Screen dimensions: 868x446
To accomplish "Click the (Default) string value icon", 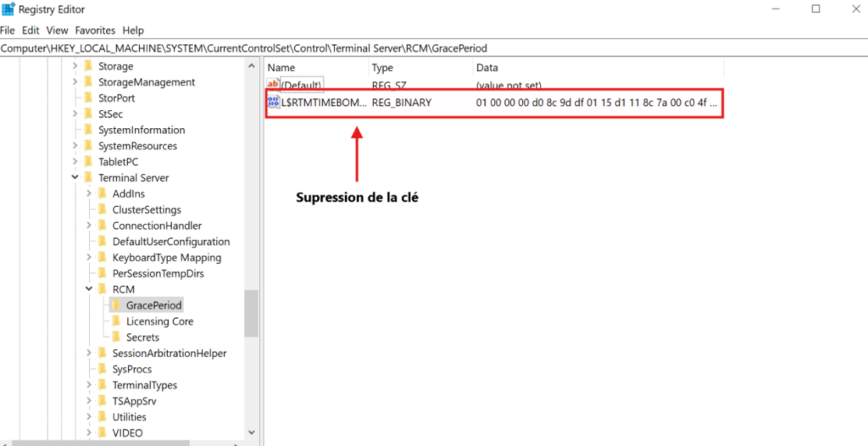I will [x=273, y=86].
